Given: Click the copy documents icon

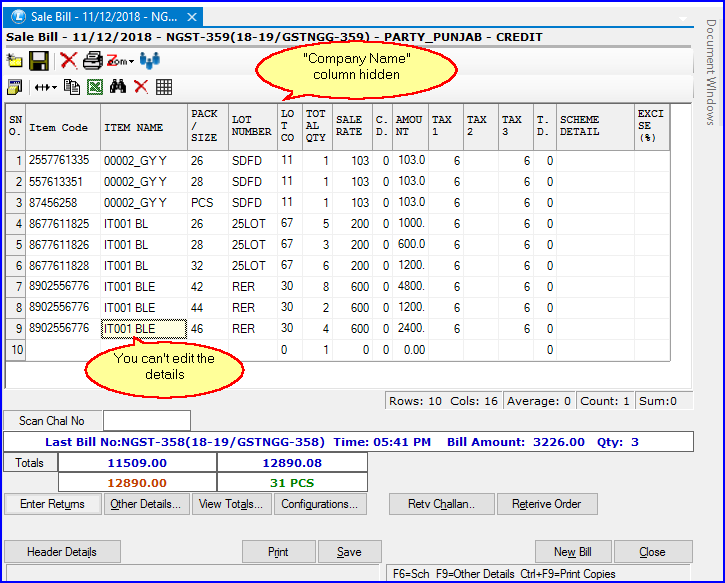Looking at the screenshot, I should click(72, 87).
